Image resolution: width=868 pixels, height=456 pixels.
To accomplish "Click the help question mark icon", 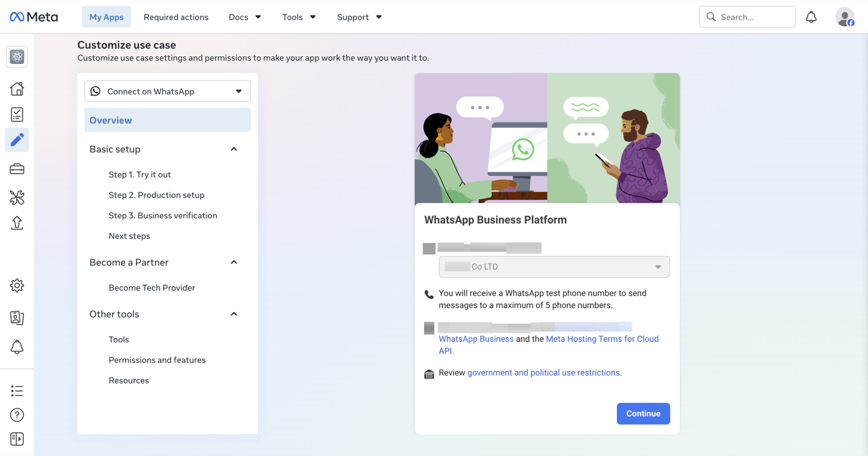I will click(17, 415).
